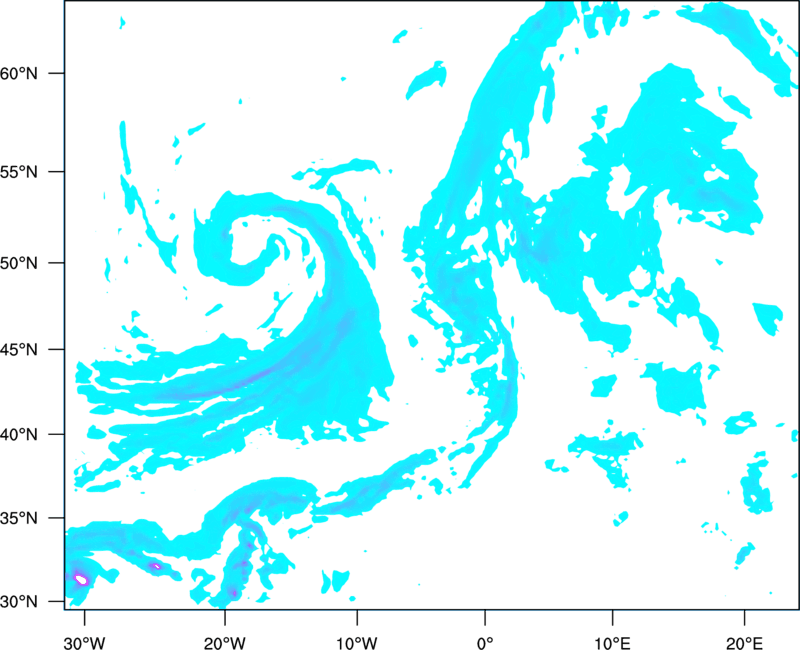
Task: Click the 0° longitude label
Action: (485, 643)
